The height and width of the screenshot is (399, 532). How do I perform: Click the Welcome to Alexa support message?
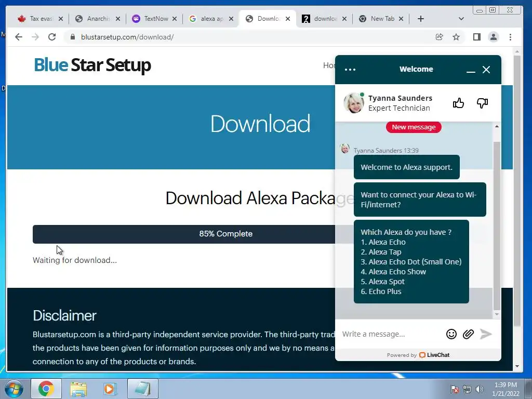coord(406,167)
